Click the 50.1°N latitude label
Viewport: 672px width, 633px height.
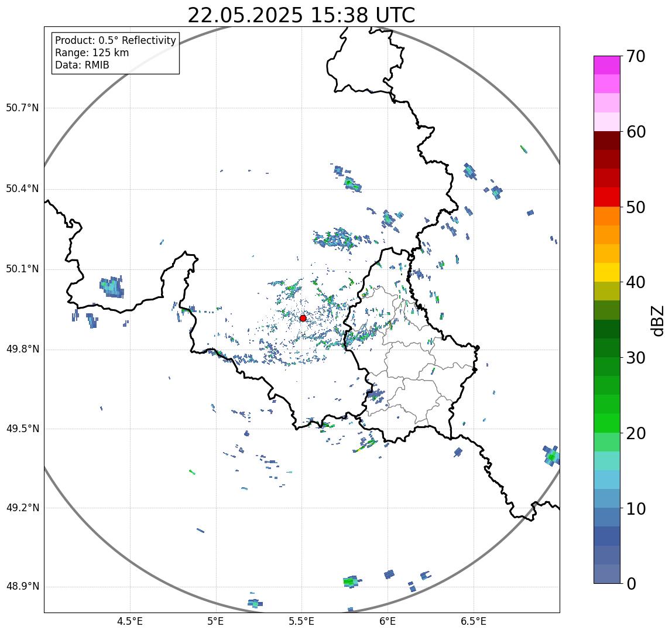tap(22, 269)
